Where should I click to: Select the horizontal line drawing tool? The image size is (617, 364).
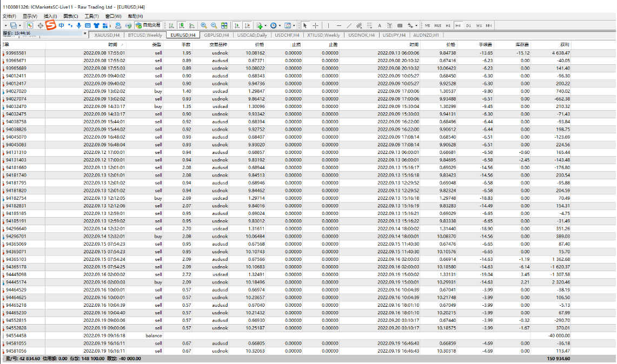coord(339,25)
